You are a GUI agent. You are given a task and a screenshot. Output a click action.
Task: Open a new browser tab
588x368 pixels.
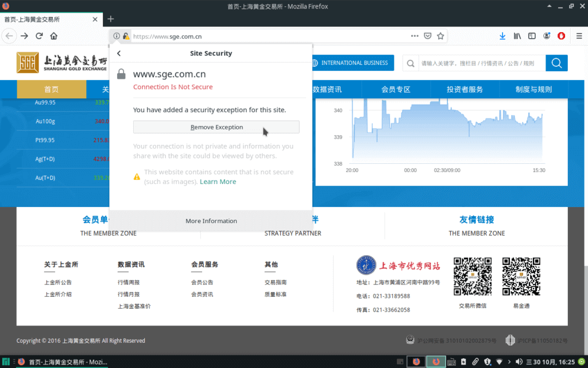(x=111, y=19)
